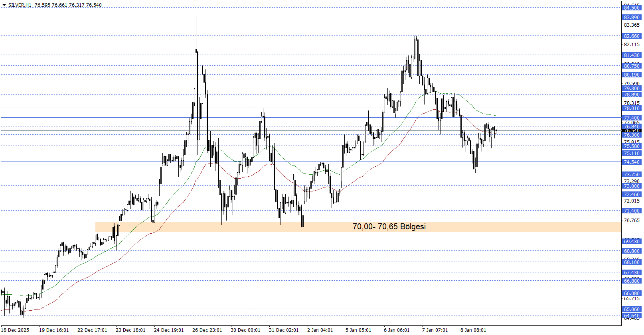
Task: Click the '2 Jan 04:01' time label
Action: click(320, 330)
